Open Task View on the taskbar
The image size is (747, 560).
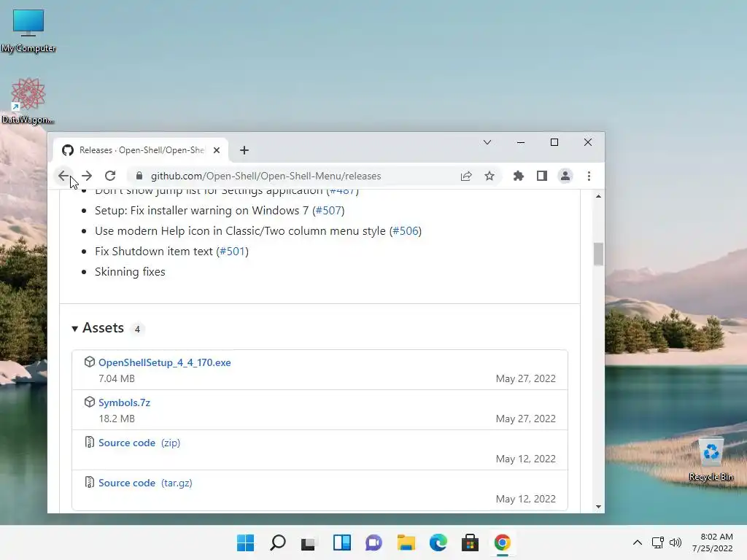tap(309, 542)
